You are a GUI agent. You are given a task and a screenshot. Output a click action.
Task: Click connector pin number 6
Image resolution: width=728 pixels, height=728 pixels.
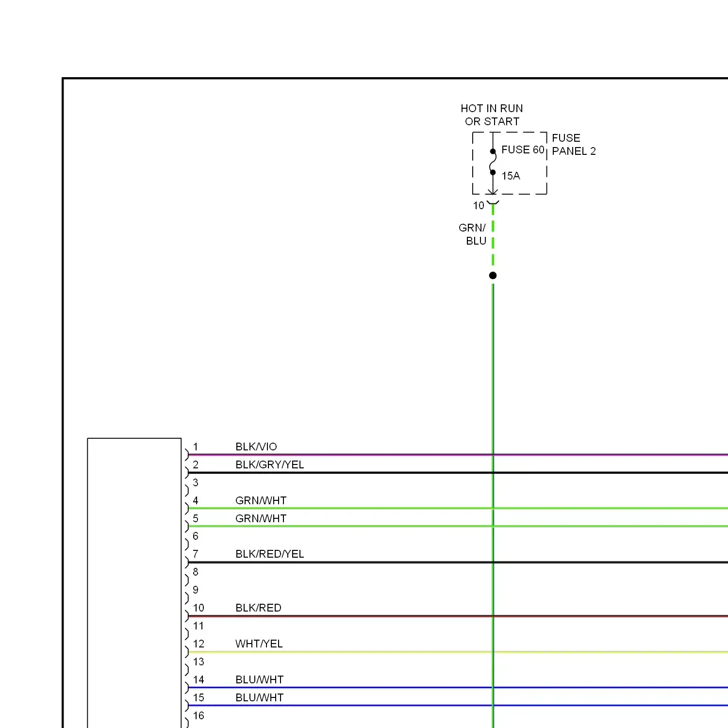196,536
